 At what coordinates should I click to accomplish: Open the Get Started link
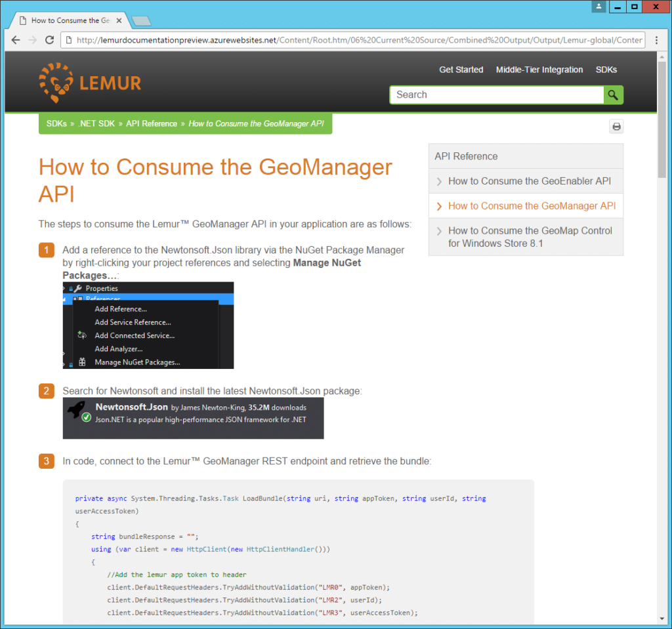tap(461, 70)
